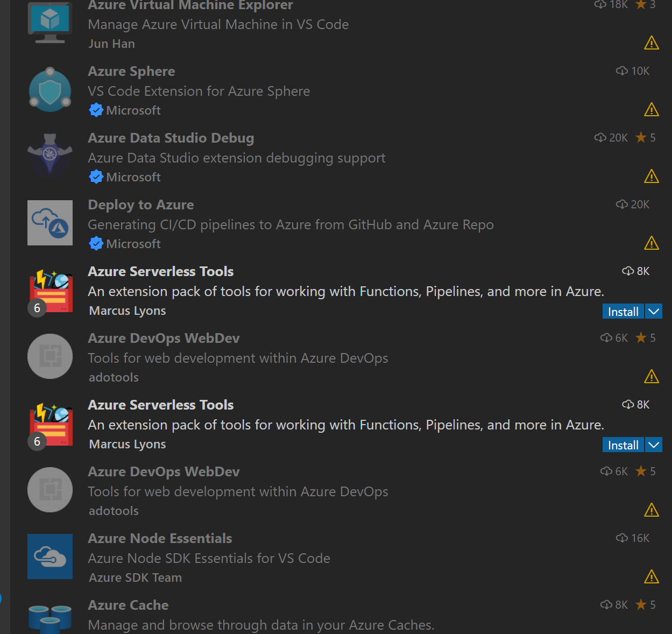This screenshot has width=672, height=634.
Task: Click the Azure Sphere shield extension icon
Action: click(49, 89)
